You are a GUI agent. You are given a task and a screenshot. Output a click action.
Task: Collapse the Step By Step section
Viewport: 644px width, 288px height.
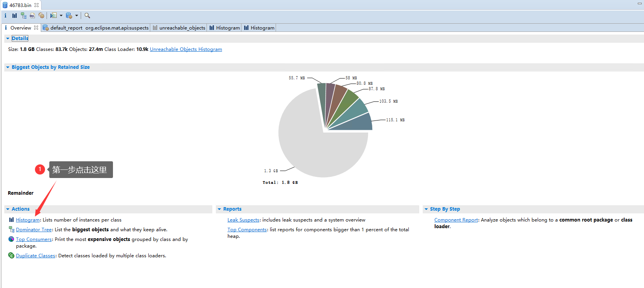pos(426,209)
